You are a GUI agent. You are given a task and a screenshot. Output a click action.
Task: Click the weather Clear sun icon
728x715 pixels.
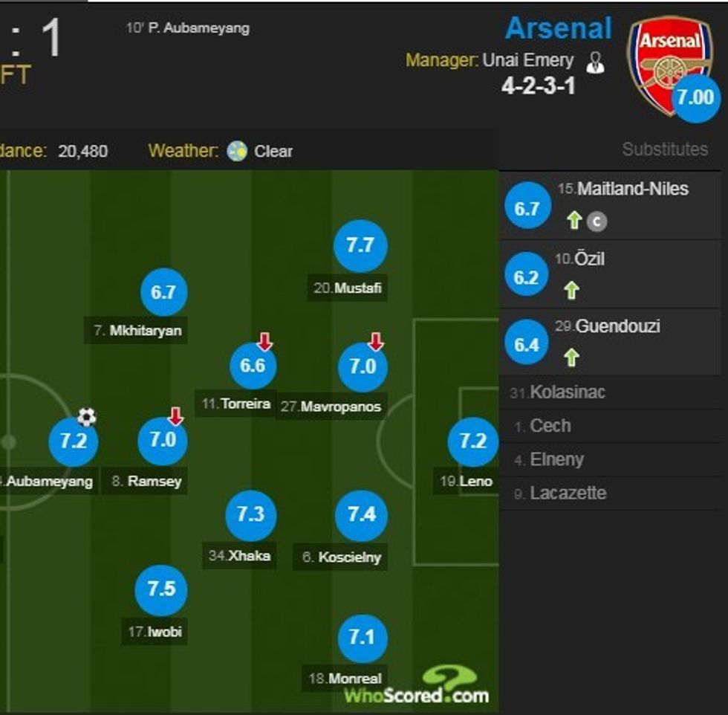236,151
